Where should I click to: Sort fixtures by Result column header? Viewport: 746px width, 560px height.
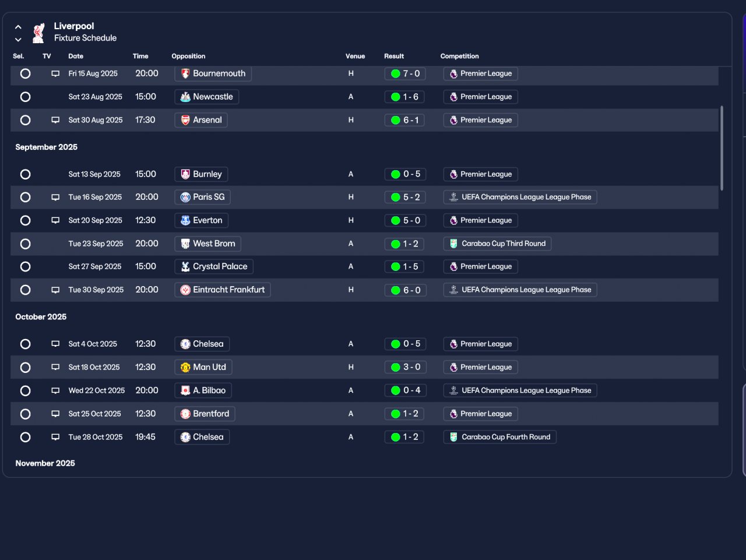click(394, 57)
